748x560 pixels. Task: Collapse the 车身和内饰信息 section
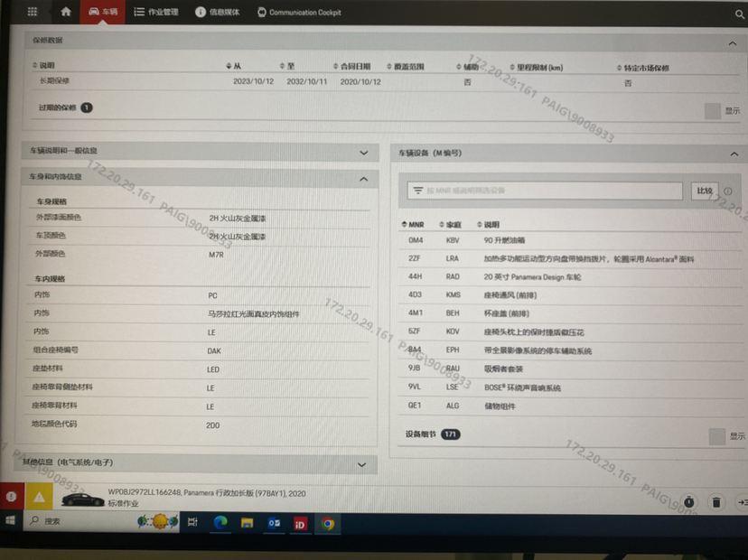click(x=364, y=179)
